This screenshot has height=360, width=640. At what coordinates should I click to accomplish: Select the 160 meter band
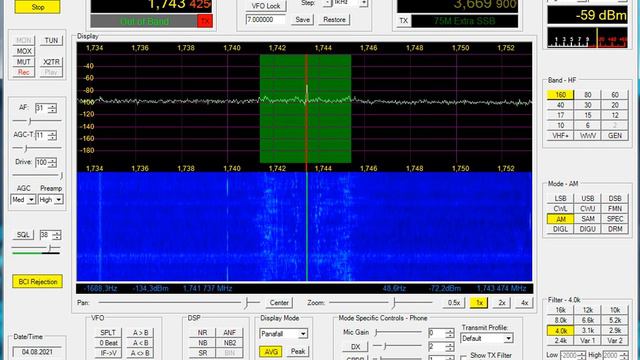[560, 95]
